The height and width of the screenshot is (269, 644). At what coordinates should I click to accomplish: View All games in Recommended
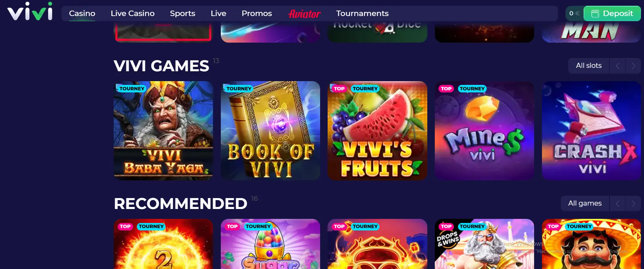(x=585, y=204)
